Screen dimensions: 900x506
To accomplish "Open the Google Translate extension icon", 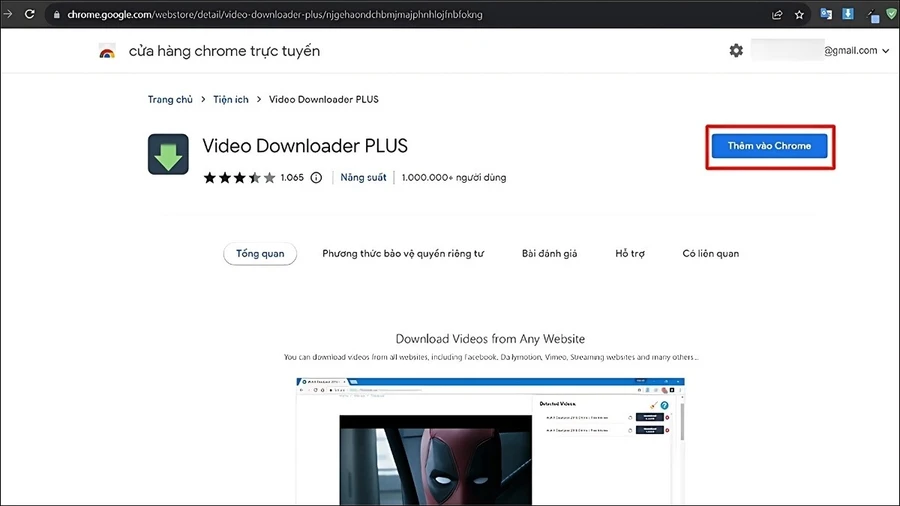I will (826, 14).
